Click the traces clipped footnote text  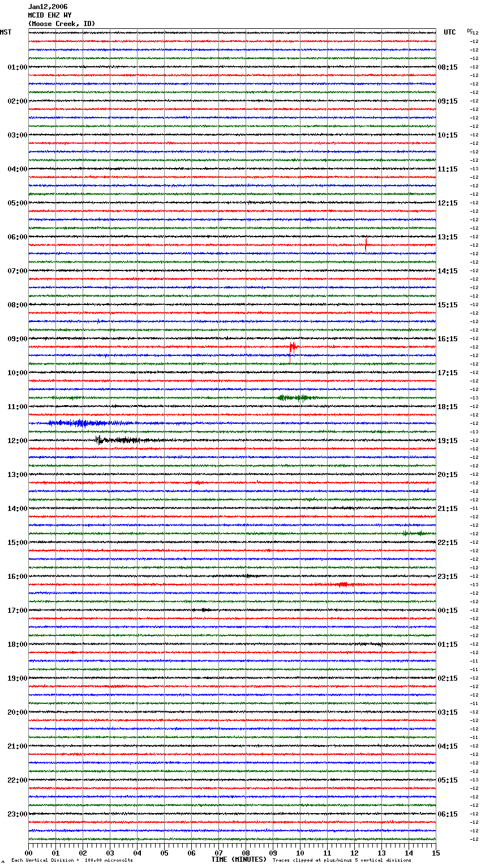coord(342,860)
